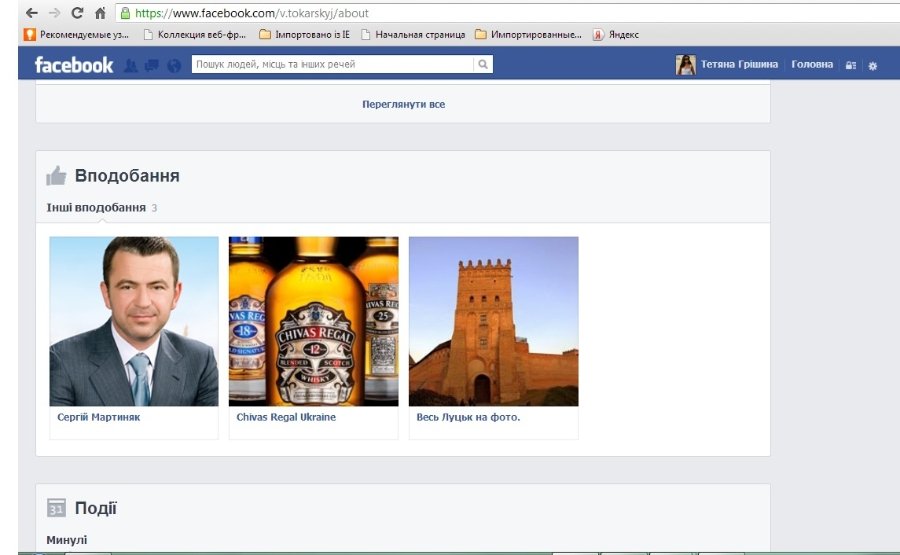Click the browser home icon

coord(100,13)
